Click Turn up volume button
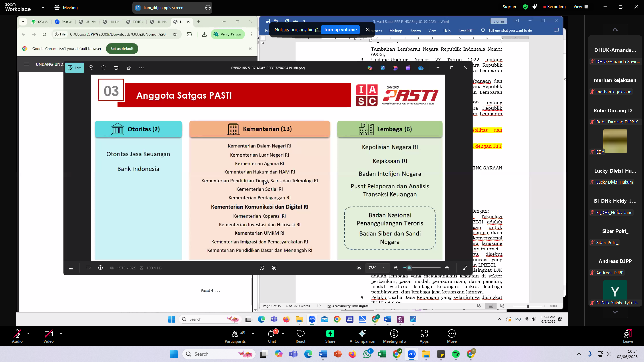The image size is (644, 362). click(x=340, y=29)
